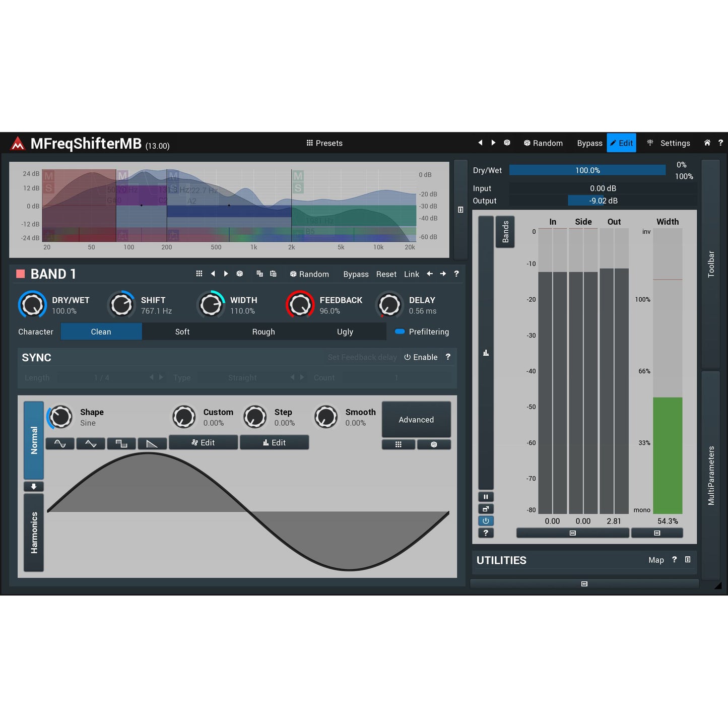Select the sawtooth waveform shape icon
Screen dimensions: 728x728
(x=152, y=443)
